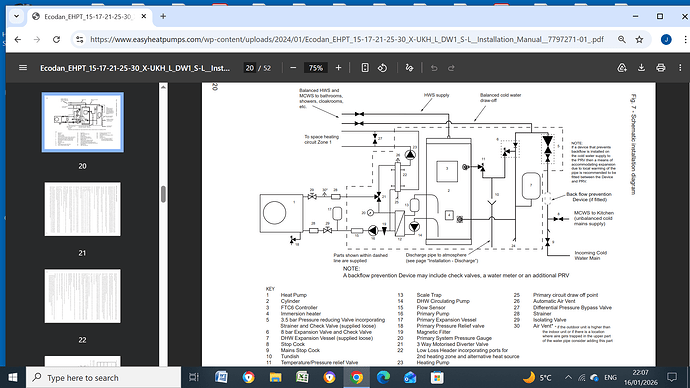Print the PDF document
Viewport: 690px width, 388px height.
tap(661, 68)
